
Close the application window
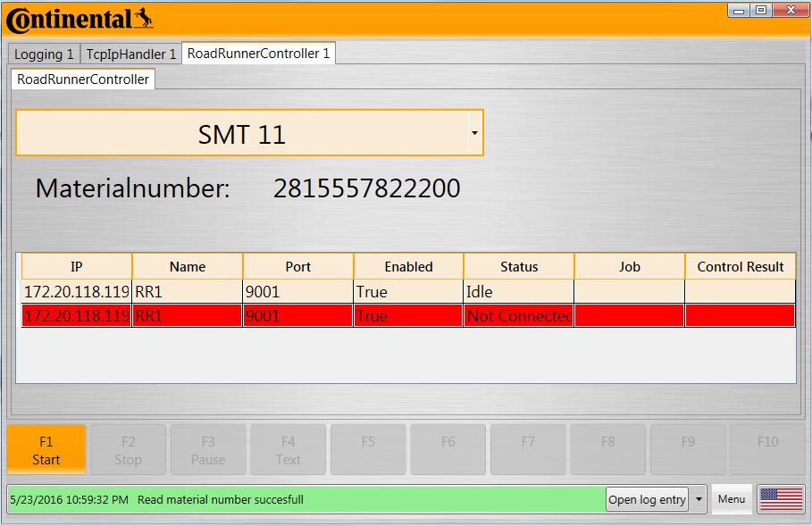[x=791, y=11]
